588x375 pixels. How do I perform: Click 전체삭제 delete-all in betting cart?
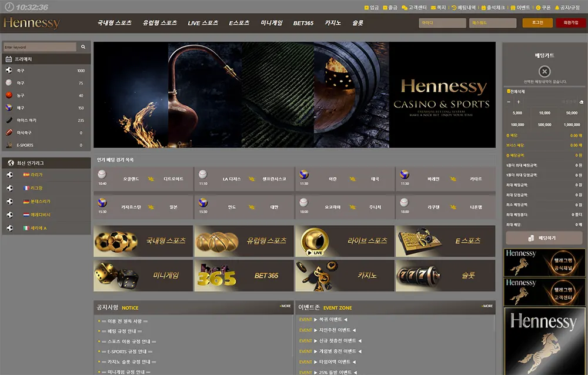(x=516, y=92)
